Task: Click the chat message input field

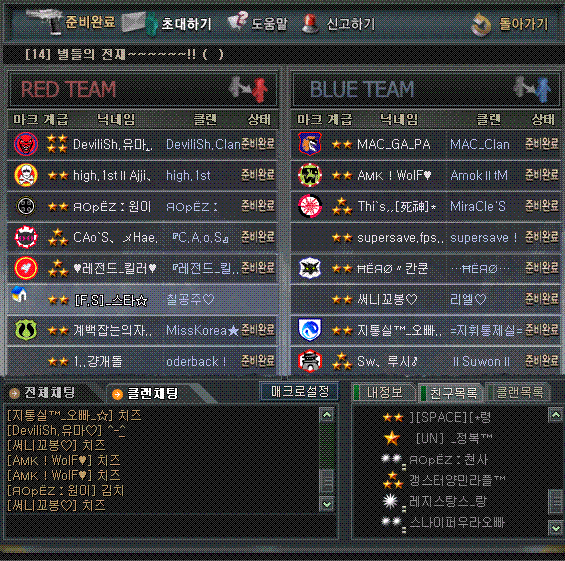Action: pos(171,526)
